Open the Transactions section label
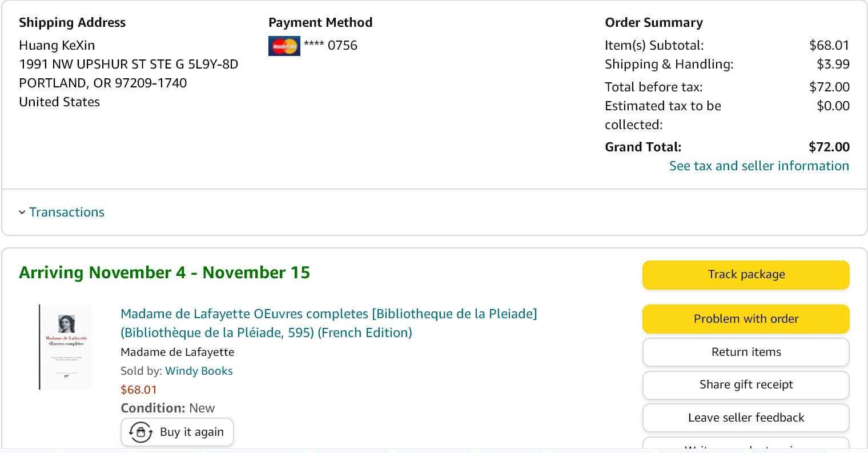The image size is (868, 453). pos(67,213)
